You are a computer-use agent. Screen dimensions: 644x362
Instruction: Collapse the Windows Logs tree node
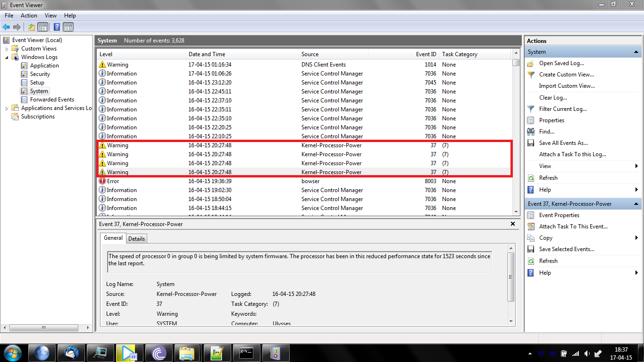(x=7, y=57)
